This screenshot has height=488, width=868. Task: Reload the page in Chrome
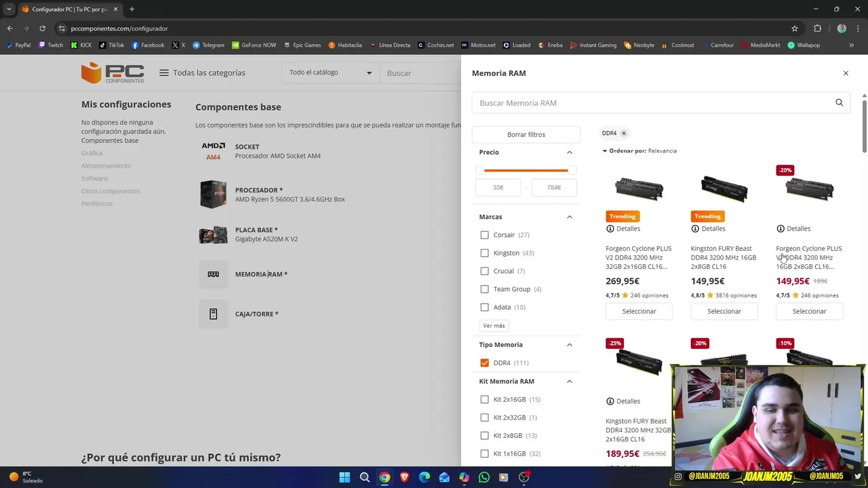[x=42, y=28]
